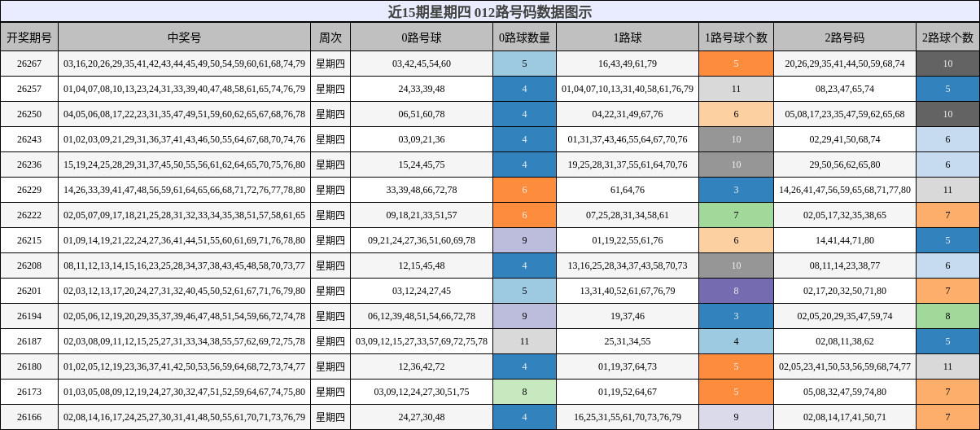Click the 0路号球 column header

pos(422,37)
